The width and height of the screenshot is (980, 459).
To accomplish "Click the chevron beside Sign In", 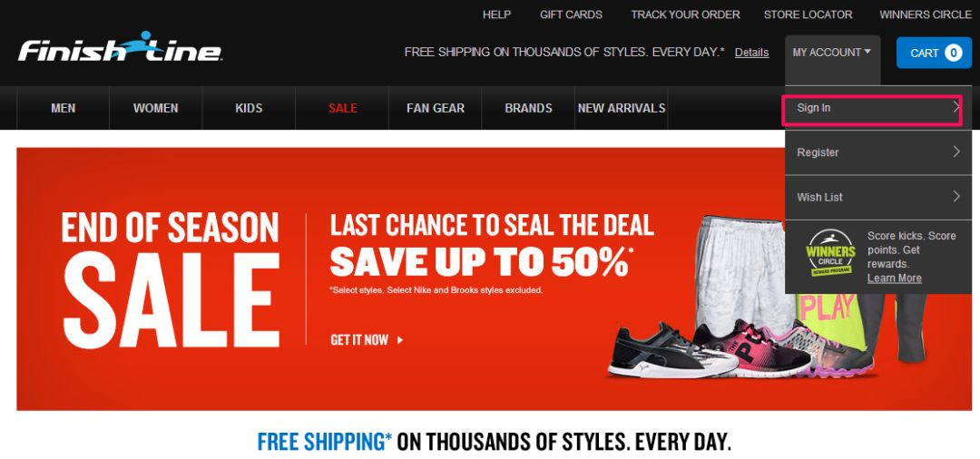I will pyautogui.click(x=955, y=107).
